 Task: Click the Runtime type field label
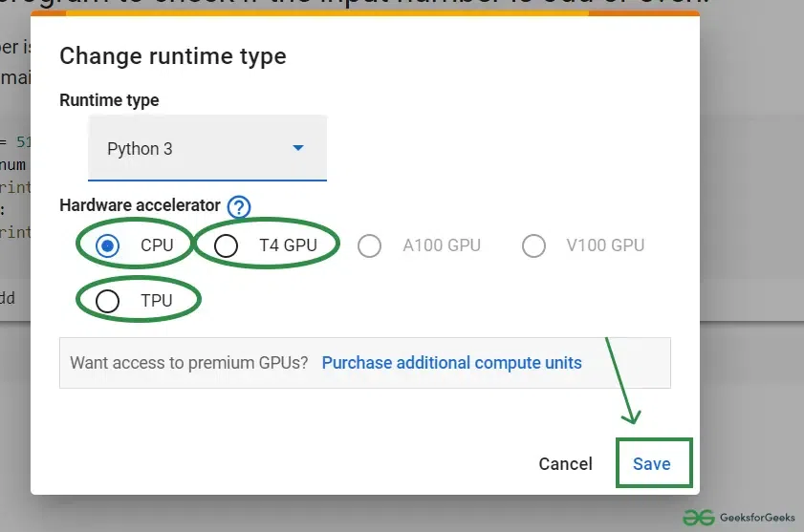109,100
